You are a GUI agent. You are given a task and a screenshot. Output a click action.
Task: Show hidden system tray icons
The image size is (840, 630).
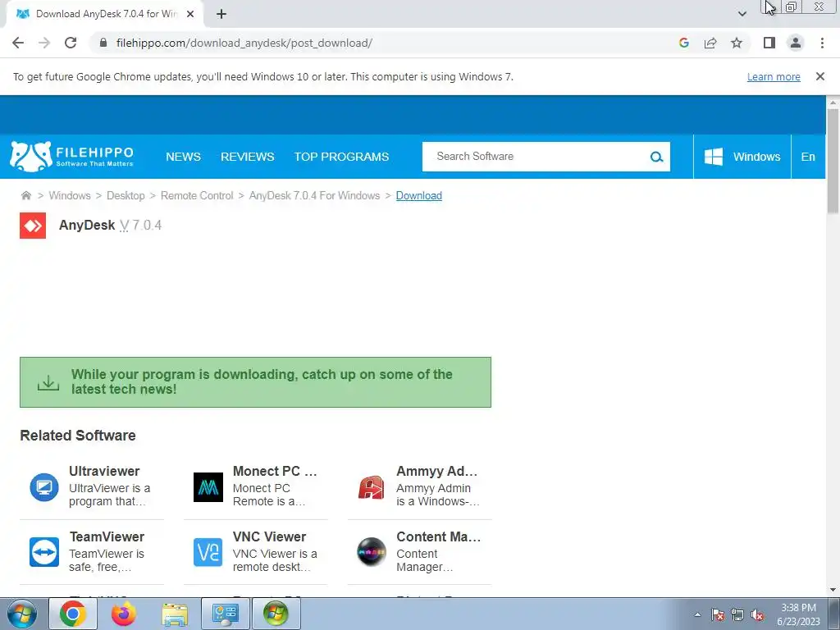697,614
